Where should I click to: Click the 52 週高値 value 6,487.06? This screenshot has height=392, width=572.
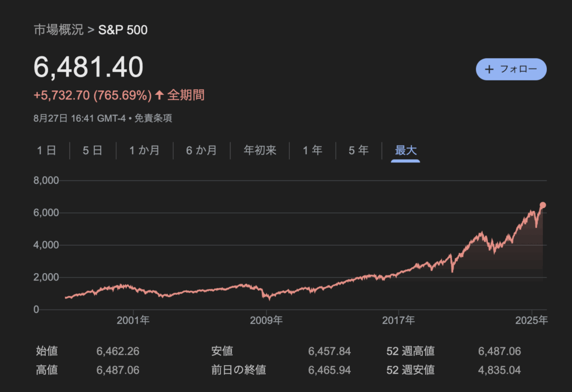(x=499, y=351)
